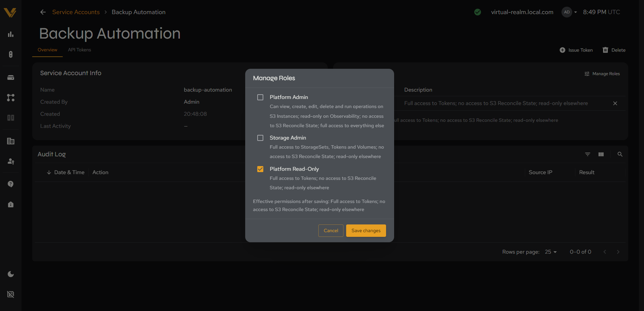Cancel the Manage Roles dialog
Viewport: 644px width, 311px height.
(331, 230)
